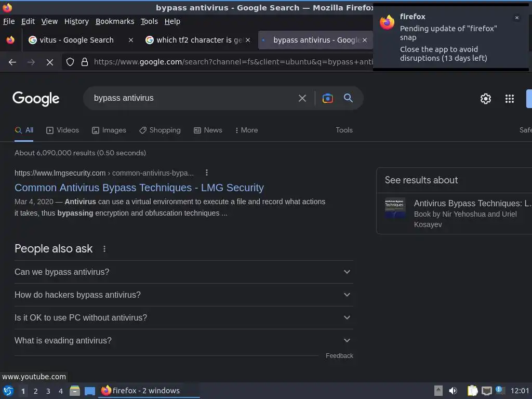Go to the Google homepage logo
The width and height of the screenshot is (532, 399).
click(36, 99)
